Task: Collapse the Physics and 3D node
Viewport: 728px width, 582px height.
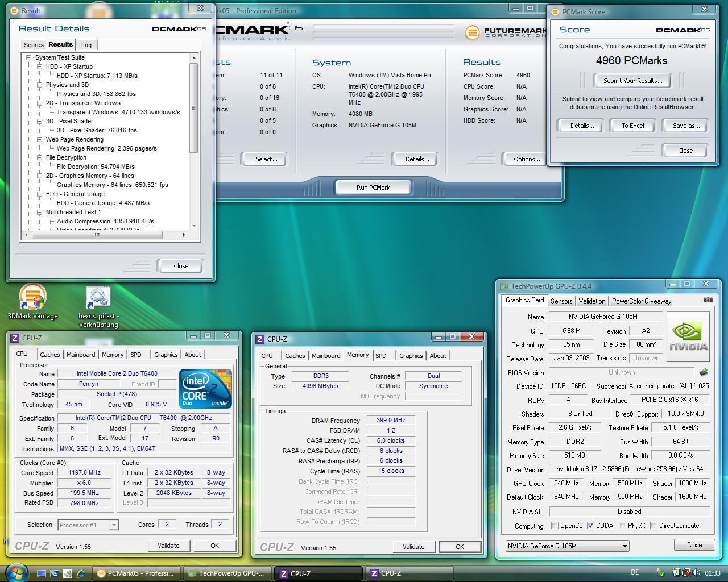Action: coord(40,85)
